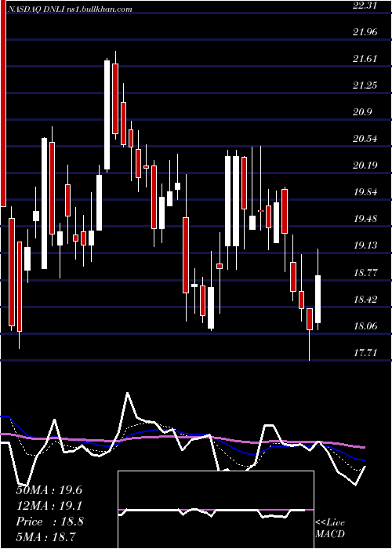Click the 19.48 price axis label

point(365,219)
